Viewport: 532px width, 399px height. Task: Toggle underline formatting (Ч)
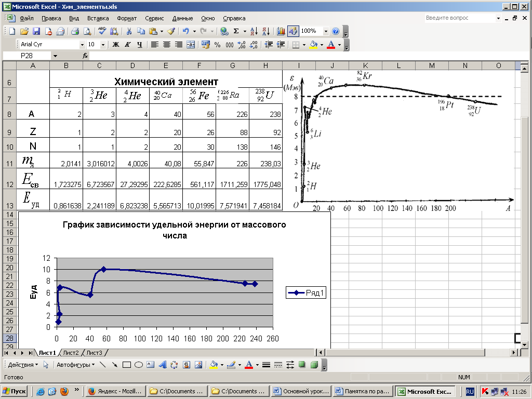tap(139, 45)
